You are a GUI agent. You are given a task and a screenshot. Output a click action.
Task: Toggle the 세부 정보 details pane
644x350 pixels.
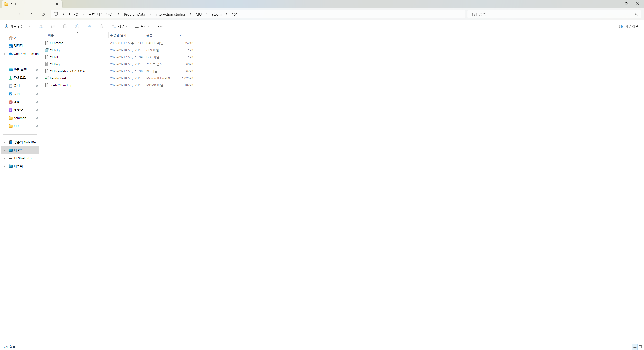coord(629,26)
